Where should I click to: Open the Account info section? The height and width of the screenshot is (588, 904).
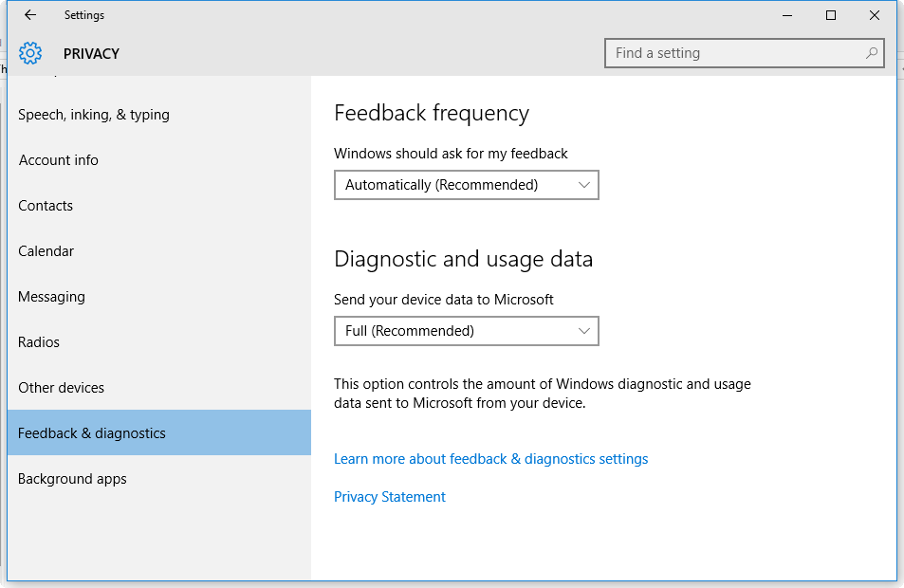(x=59, y=160)
